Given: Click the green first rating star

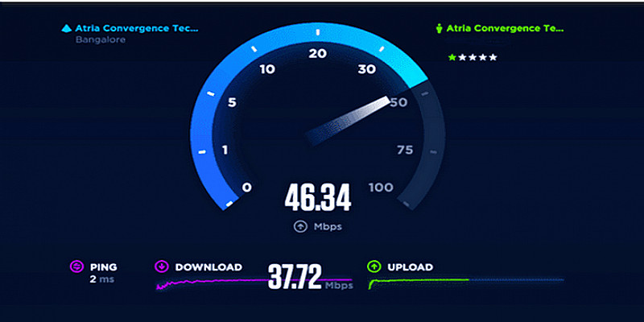Looking at the screenshot, I should click(452, 57).
